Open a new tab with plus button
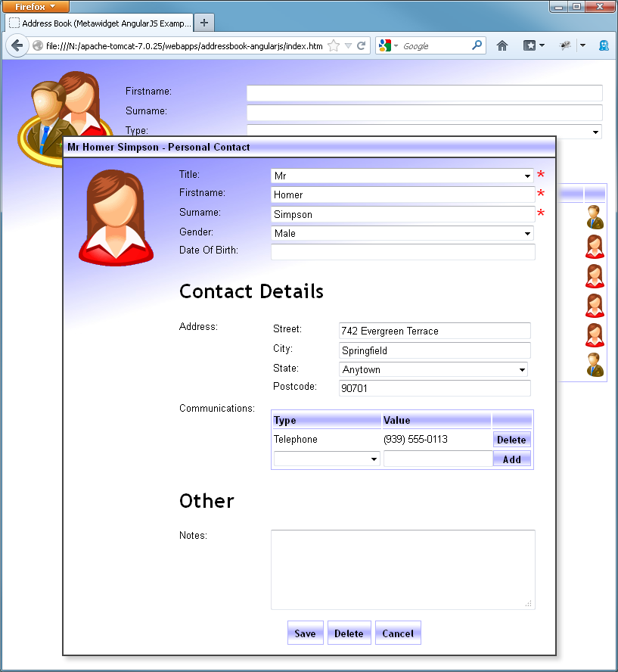This screenshot has height=672, width=618. pyautogui.click(x=204, y=23)
